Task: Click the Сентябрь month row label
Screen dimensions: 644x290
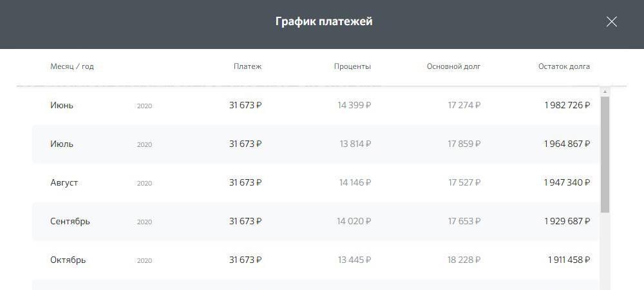Action: pyautogui.click(x=70, y=221)
